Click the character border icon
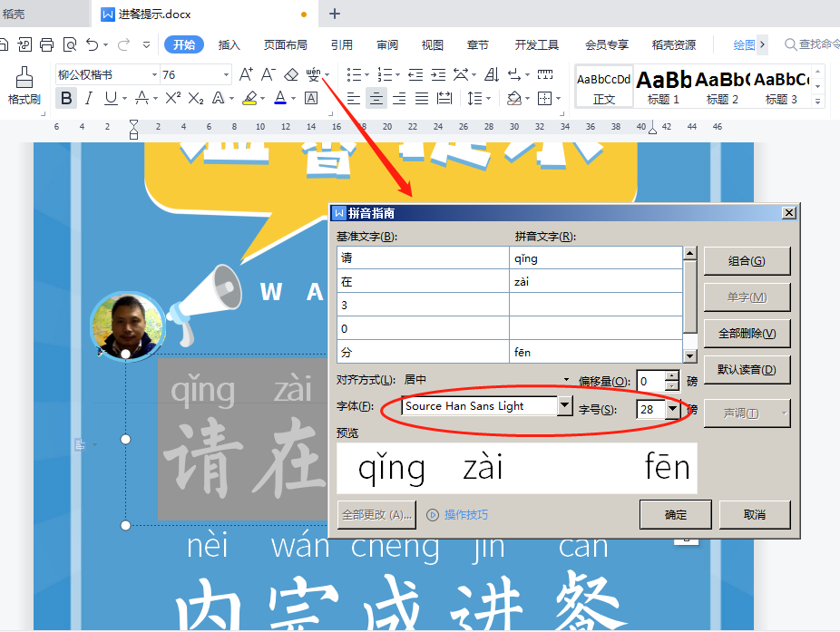 tap(311, 99)
